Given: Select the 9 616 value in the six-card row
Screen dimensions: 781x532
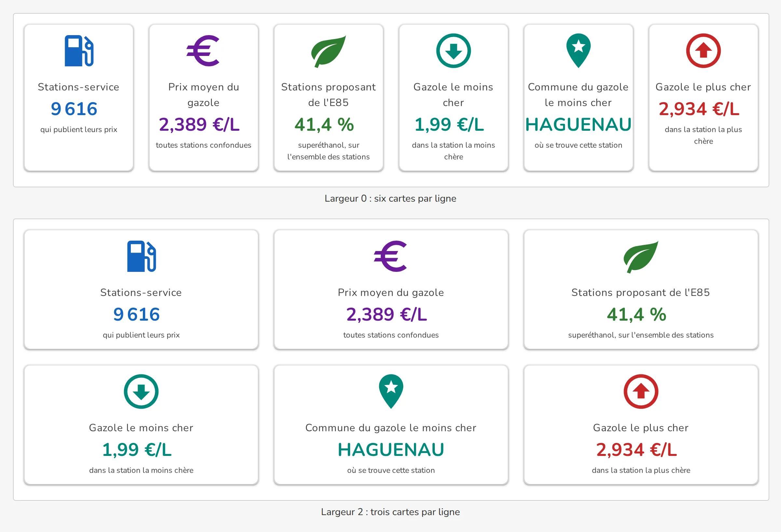Looking at the screenshot, I should (x=74, y=109).
